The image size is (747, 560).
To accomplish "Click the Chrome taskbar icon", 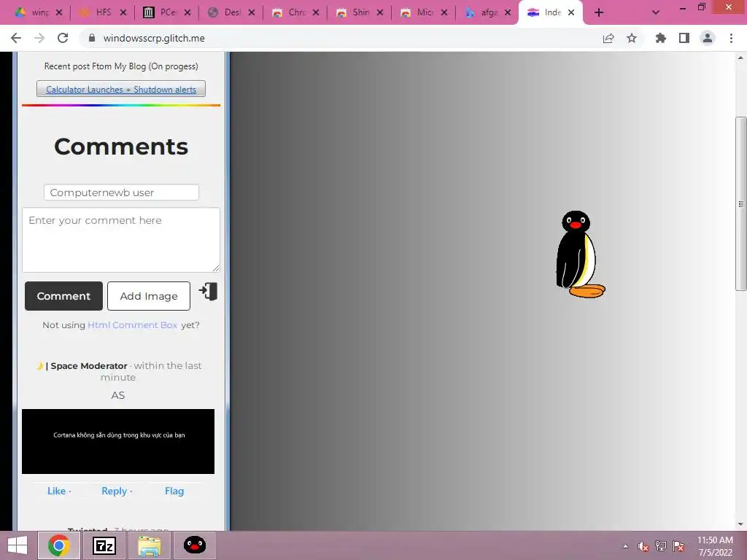I will tap(58, 545).
